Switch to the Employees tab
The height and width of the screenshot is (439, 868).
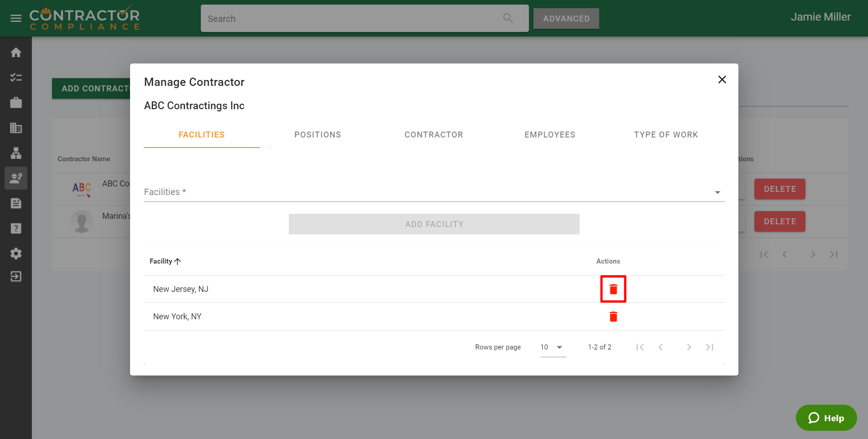click(x=549, y=135)
